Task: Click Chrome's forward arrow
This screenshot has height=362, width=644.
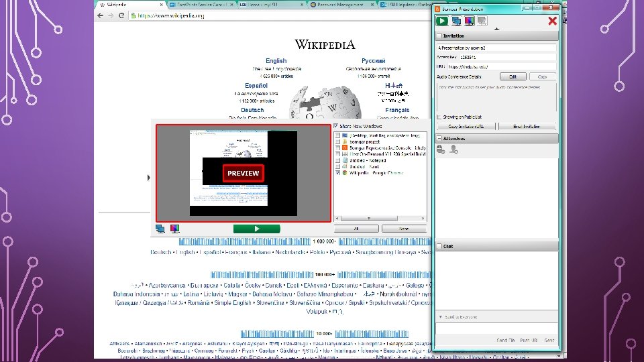Action: (111, 15)
